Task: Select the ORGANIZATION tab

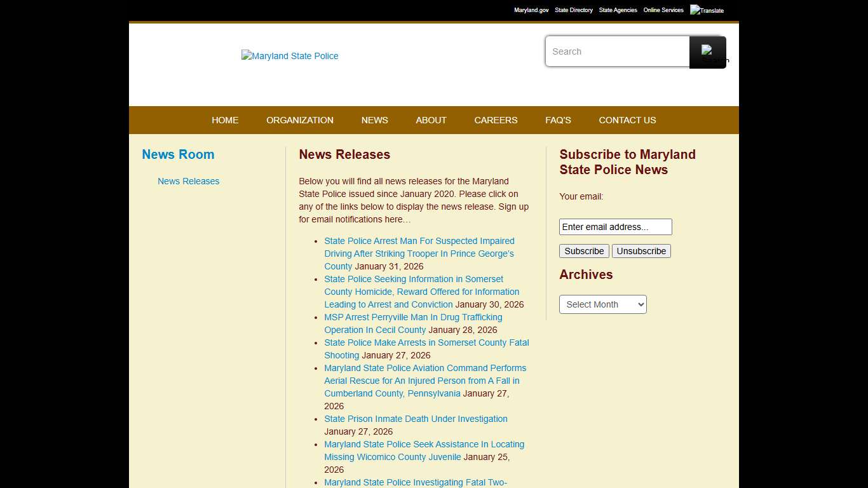Action: (x=300, y=120)
